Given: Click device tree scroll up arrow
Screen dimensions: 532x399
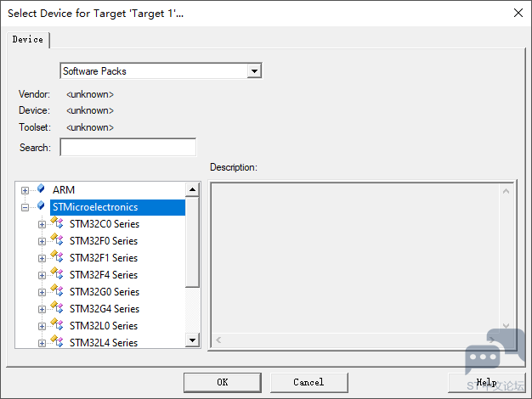Looking at the screenshot, I should tap(192, 189).
